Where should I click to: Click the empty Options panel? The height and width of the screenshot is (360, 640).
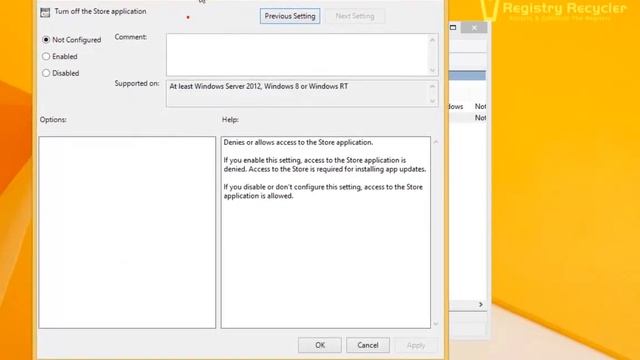127,232
